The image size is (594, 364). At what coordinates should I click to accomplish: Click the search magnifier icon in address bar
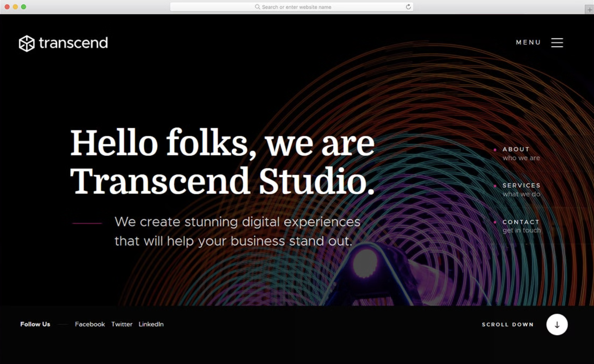click(x=257, y=7)
